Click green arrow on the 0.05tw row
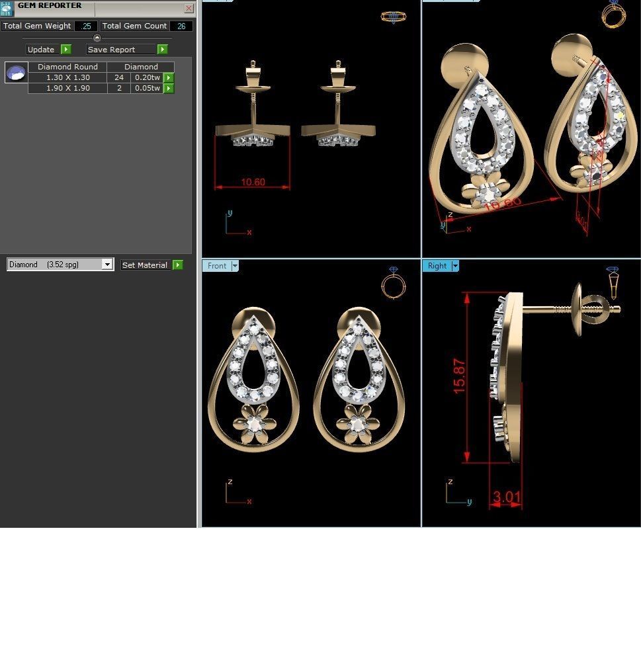Image resolution: width=641 pixels, height=672 pixels. pos(169,88)
